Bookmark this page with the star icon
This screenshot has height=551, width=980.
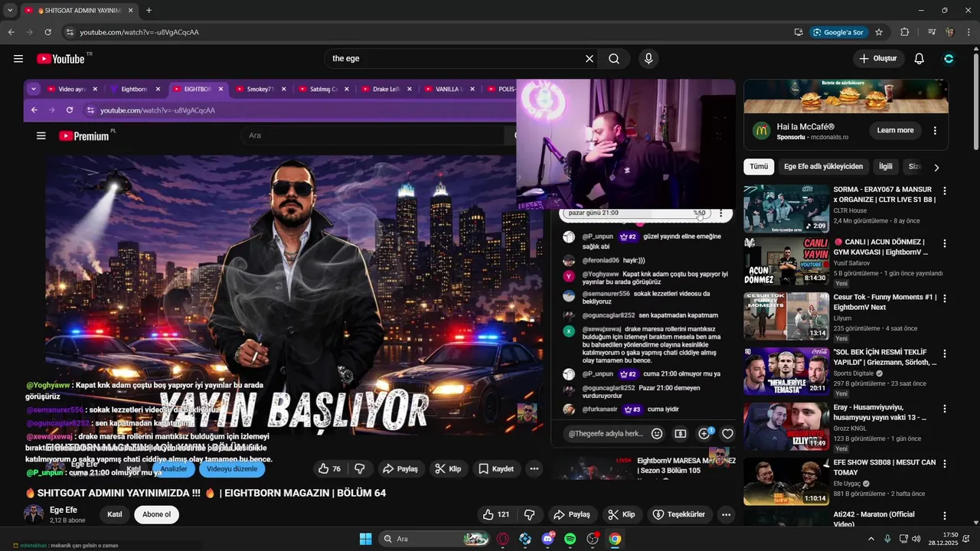tap(879, 32)
